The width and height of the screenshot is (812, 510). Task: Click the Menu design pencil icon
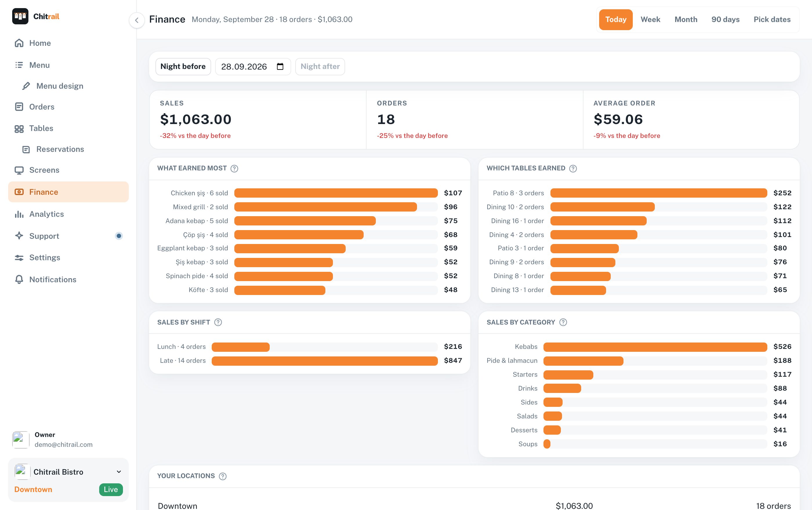(x=26, y=86)
